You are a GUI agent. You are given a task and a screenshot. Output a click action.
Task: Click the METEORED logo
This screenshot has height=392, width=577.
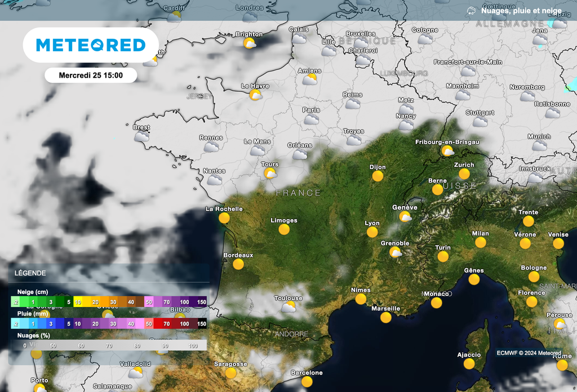pos(90,44)
